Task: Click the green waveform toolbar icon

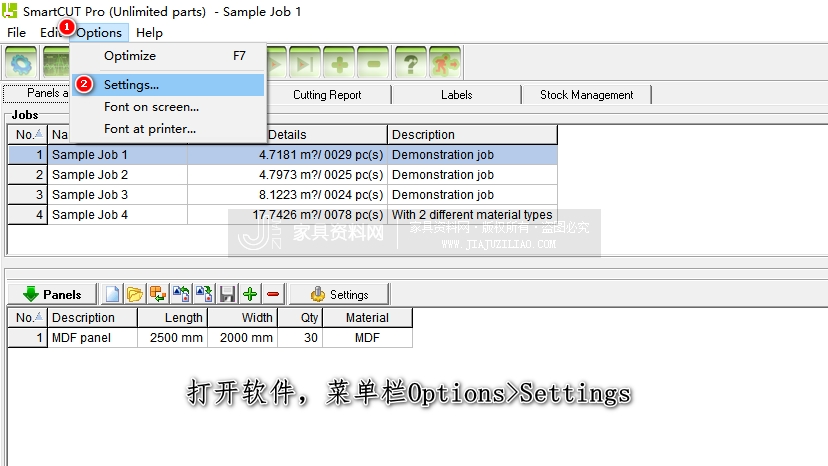Action: (56, 63)
